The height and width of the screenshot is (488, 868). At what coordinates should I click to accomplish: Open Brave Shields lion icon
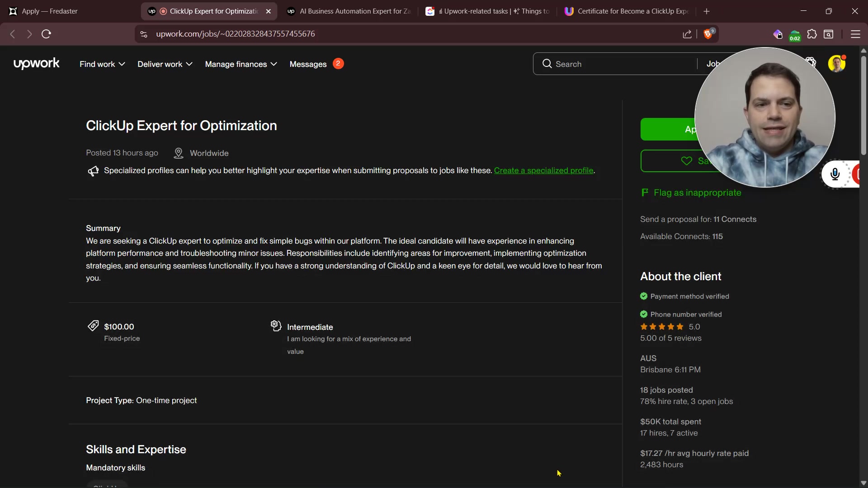coord(708,34)
